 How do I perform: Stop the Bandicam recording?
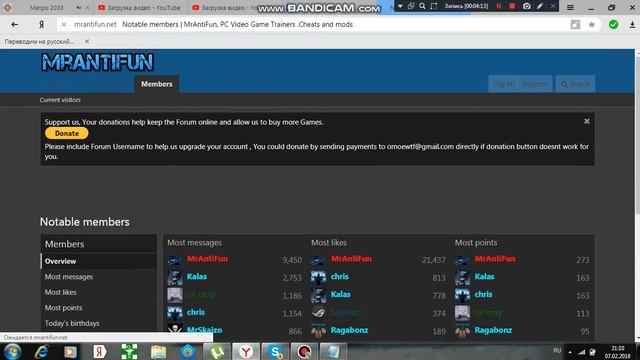pos(512,6)
